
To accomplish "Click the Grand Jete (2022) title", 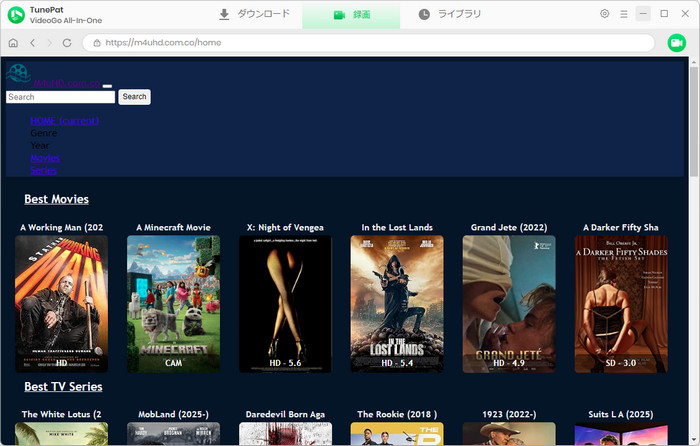I will click(509, 228).
